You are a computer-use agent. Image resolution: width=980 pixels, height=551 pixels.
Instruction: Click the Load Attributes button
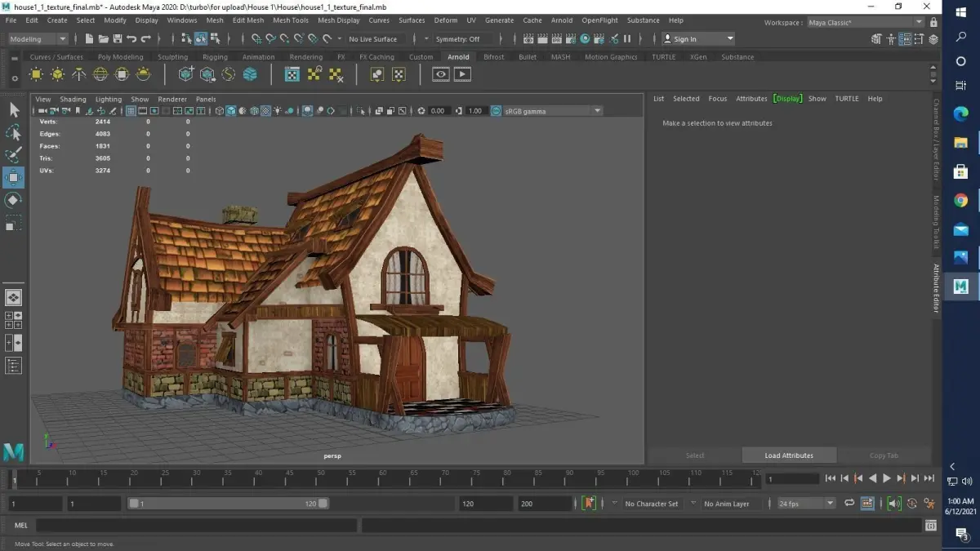click(789, 455)
